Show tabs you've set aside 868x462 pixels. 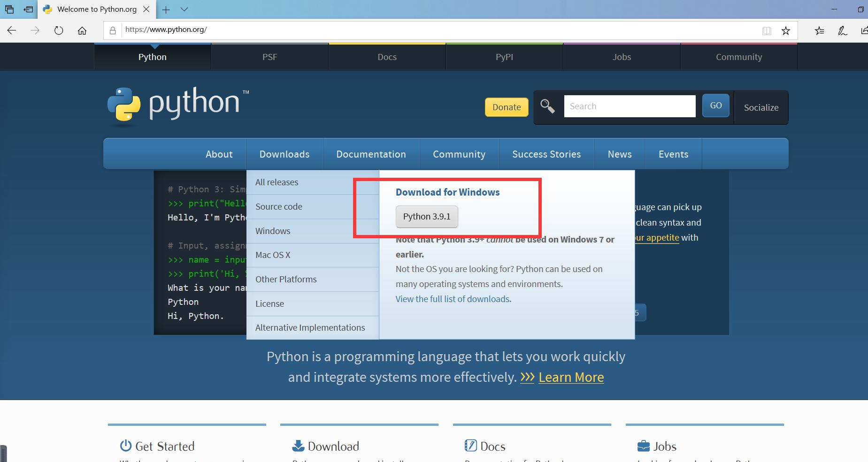[x=9, y=9]
